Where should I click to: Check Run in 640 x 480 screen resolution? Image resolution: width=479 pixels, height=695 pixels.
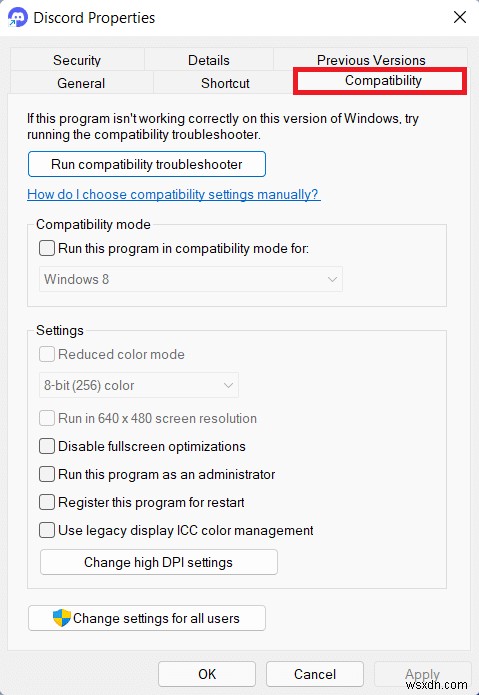(47, 418)
